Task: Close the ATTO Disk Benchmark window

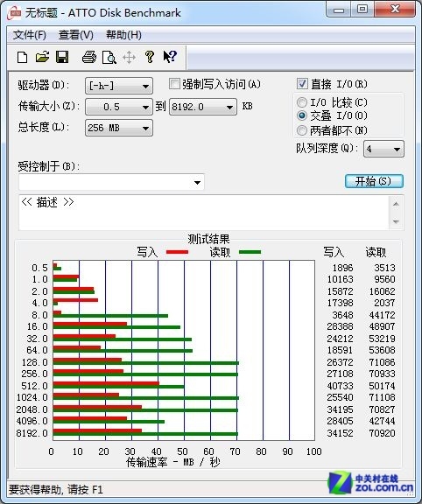Action: tap(395, 9)
